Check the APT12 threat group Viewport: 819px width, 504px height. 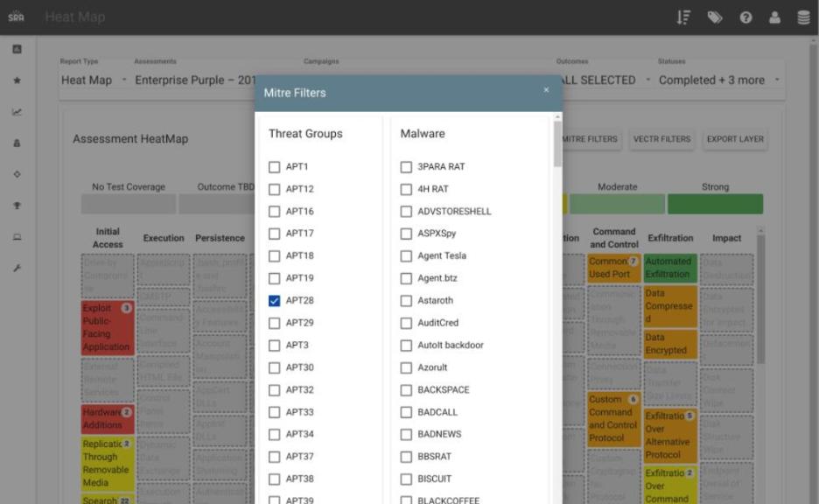(x=274, y=189)
